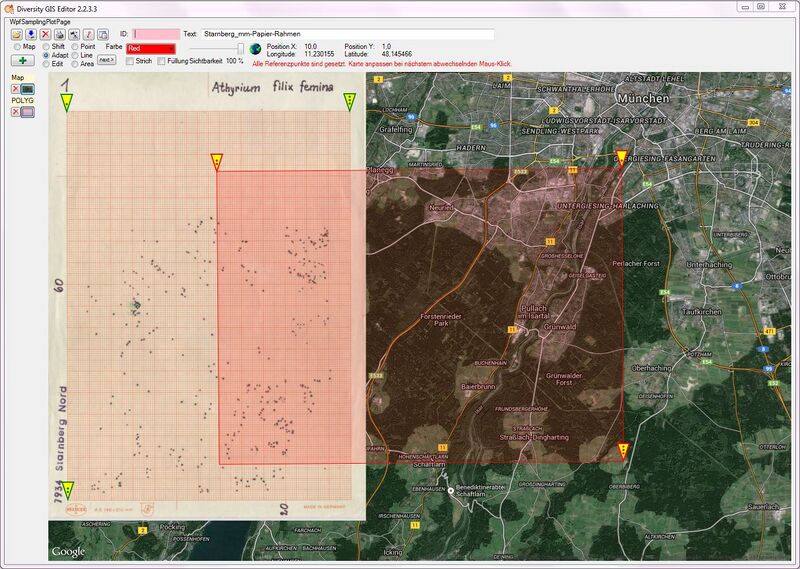Click the yellow marker at red polygon's bottom-right corner
Image resolution: width=800 pixels, height=569 pixels.
[623, 452]
